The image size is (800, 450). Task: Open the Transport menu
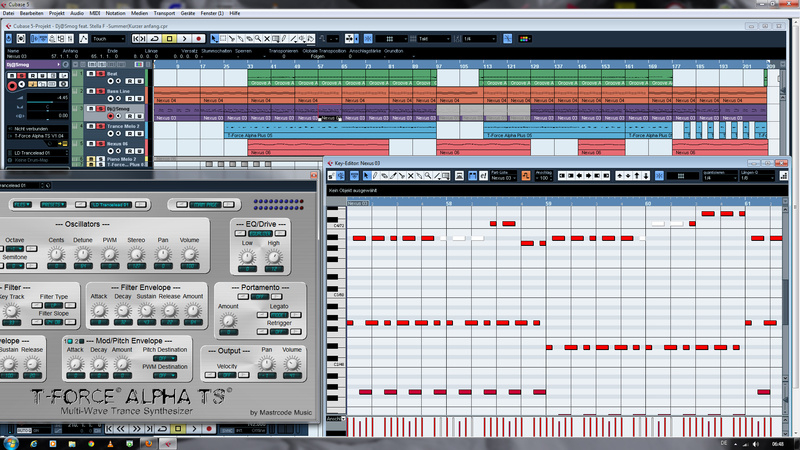pyautogui.click(x=164, y=13)
